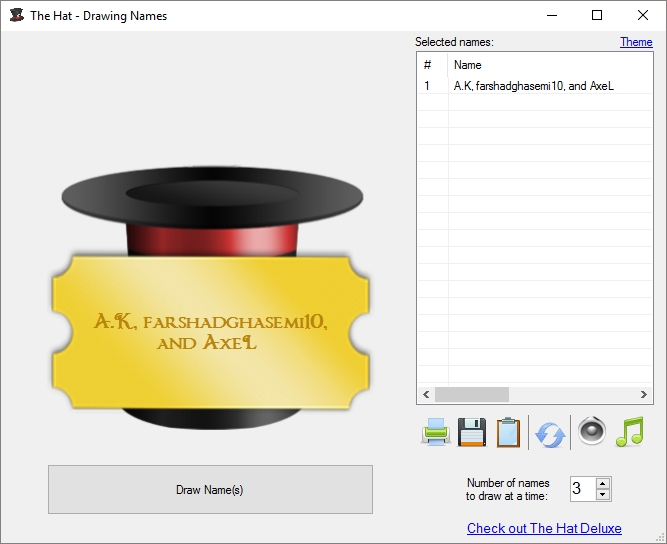Click the golden ticket showing drawn names
This screenshot has width=667, height=544.
click(210, 330)
